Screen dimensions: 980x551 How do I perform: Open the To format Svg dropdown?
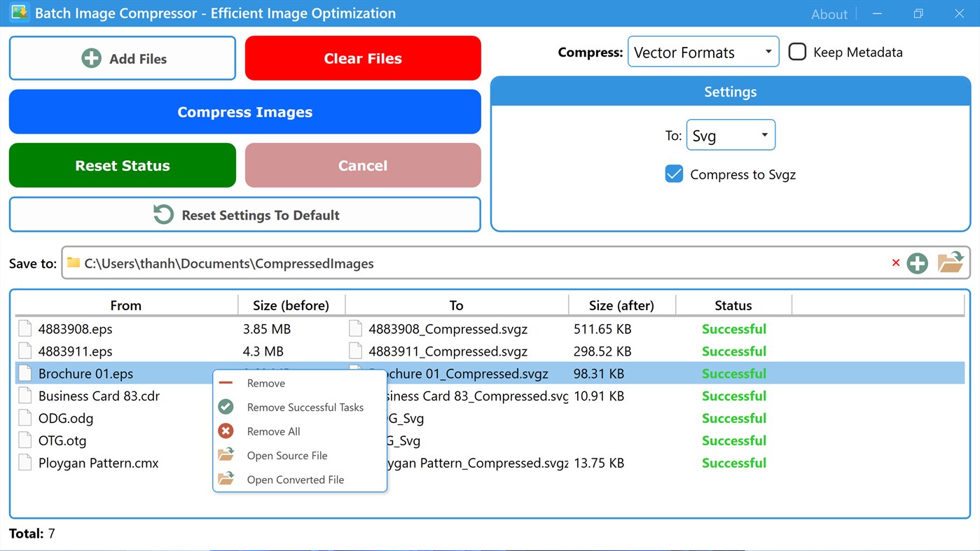point(731,135)
